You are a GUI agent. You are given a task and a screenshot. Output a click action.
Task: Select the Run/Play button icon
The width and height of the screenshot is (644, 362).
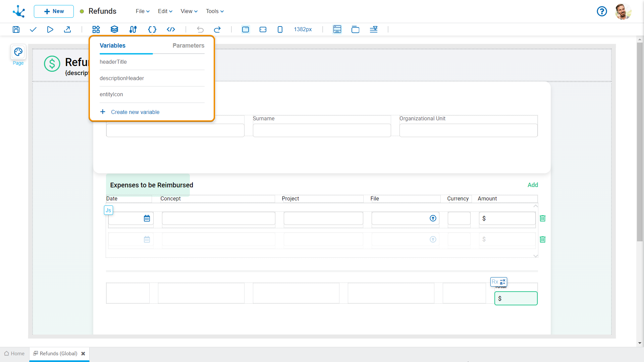pos(50,29)
